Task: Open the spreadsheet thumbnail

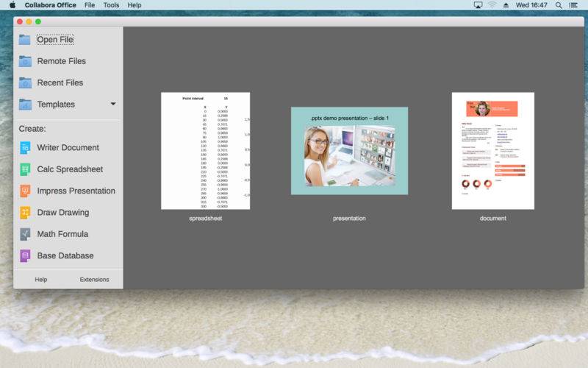Action: pyautogui.click(x=205, y=151)
